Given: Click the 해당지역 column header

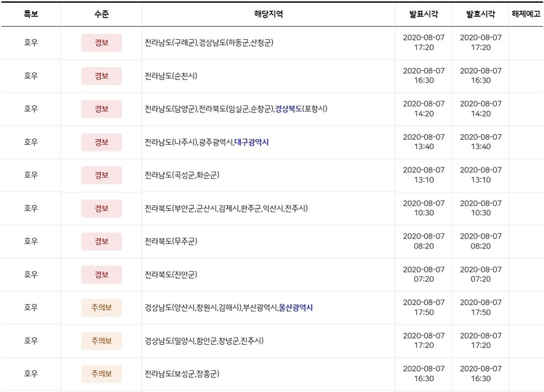Looking at the screenshot, I should click(x=268, y=14).
